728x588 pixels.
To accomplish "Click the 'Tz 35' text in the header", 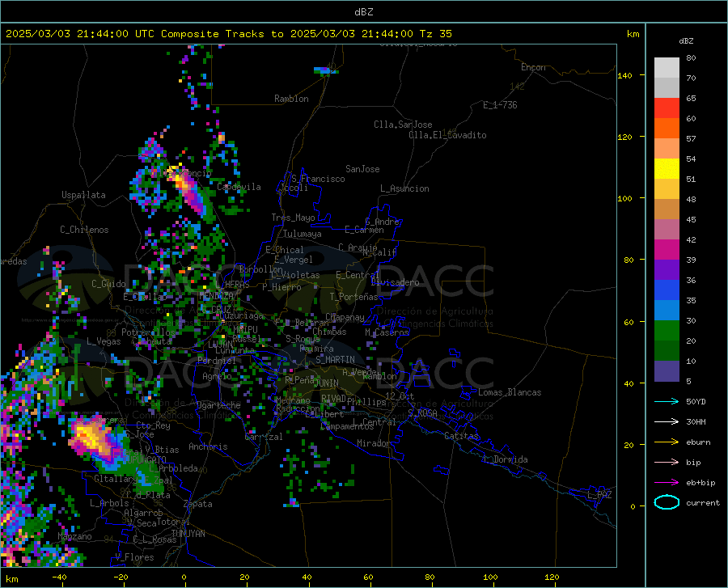I will 435,34.
